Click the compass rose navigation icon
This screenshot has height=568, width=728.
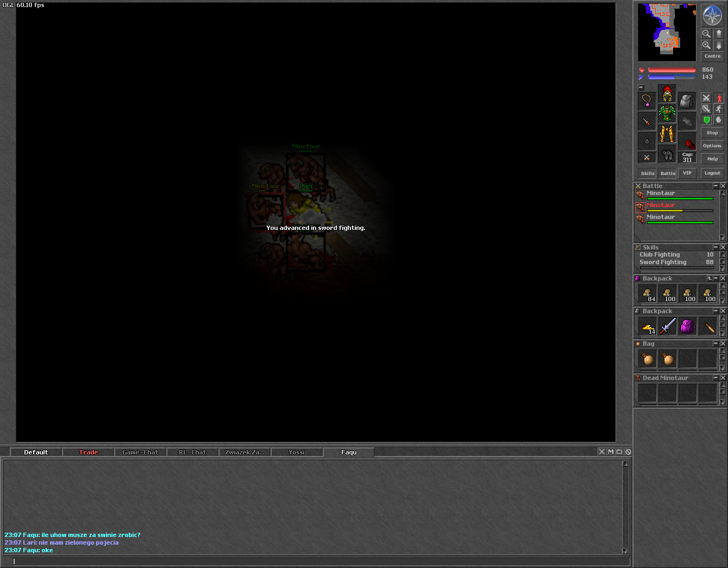point(712,15)
